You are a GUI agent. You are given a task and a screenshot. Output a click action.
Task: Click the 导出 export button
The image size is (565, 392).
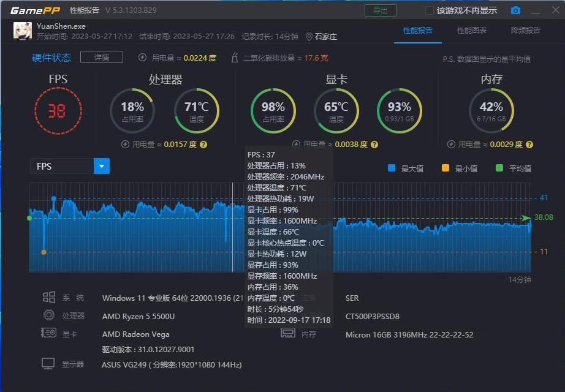click(381, 10)
